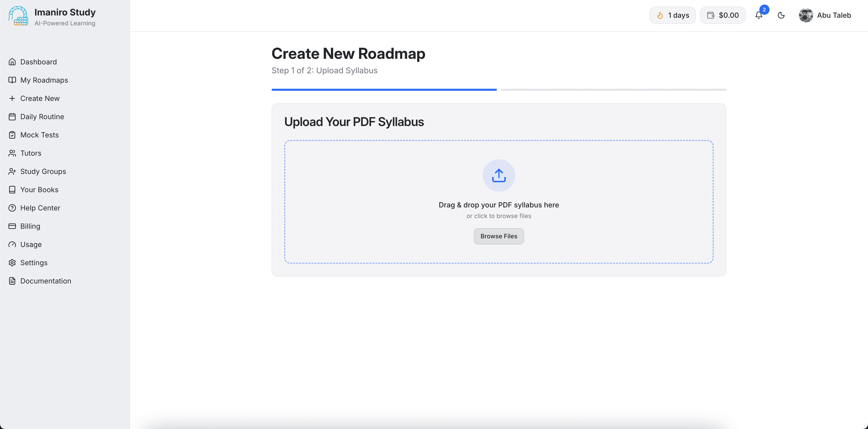868x429 pixels.
Task: Open Abu Taleb profile avatar
Action: pyautogui.click(x=806, y=15)
